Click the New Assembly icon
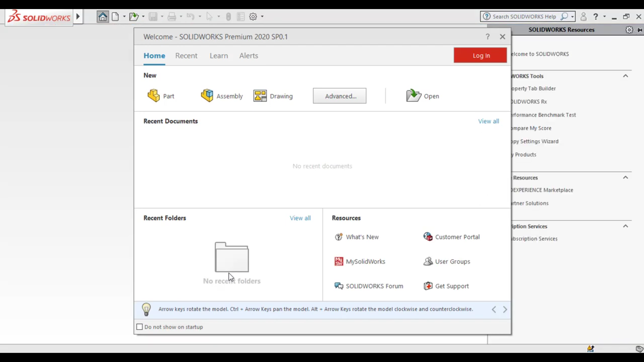 coord(207,96)
